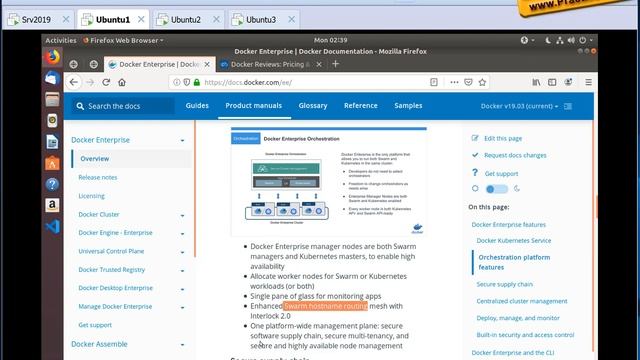
Task: Expand the Docker Desktop Enterprise arrow
Action: (182, 289)
